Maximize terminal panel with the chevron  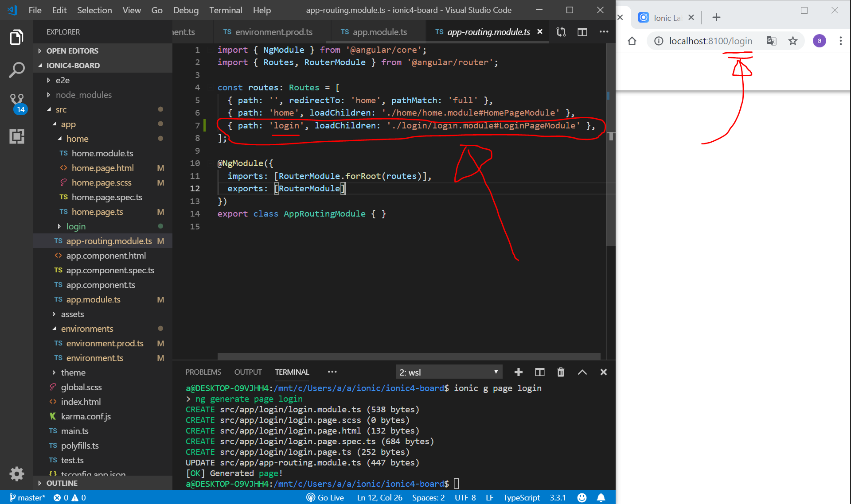point(582,372)
